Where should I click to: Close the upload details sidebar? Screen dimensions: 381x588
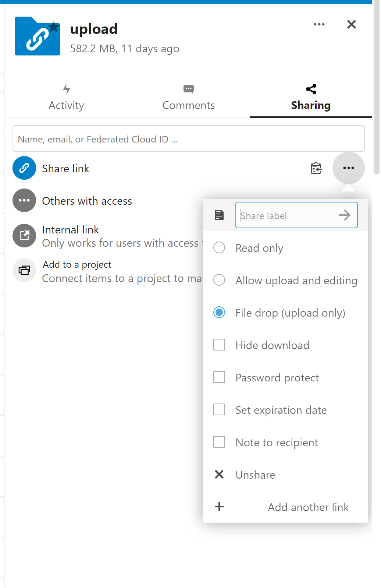351,24
